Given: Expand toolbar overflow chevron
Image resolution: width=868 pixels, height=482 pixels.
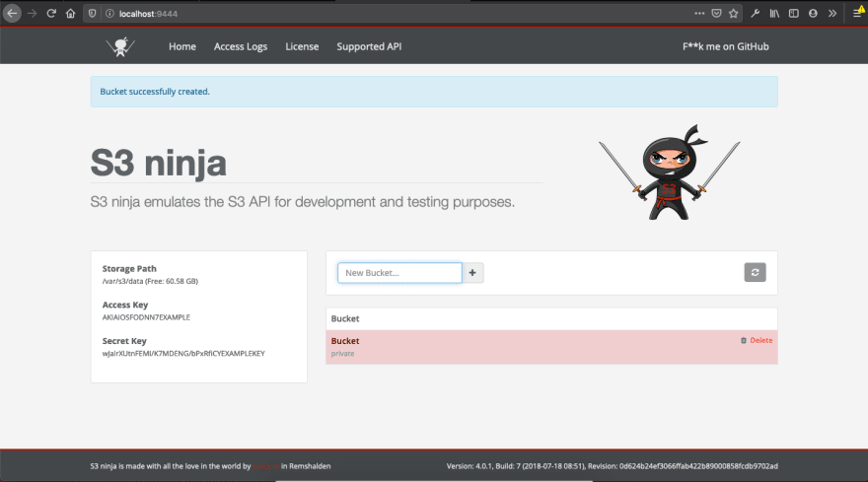Looking at the screenshot, I should coord(832,13).
